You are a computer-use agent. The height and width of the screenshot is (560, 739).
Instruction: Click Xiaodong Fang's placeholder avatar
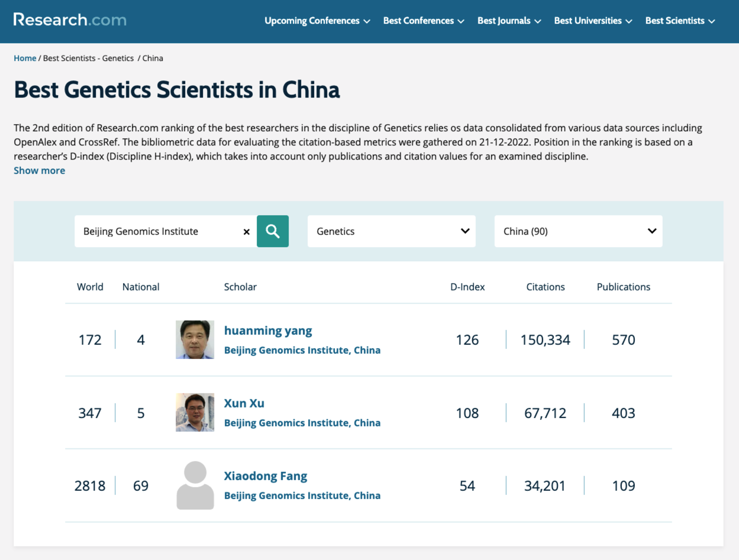point(195,485)
